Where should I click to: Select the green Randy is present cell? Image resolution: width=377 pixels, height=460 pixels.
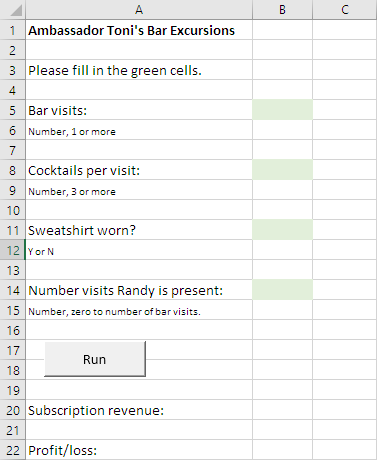click(x=283, y=290)
